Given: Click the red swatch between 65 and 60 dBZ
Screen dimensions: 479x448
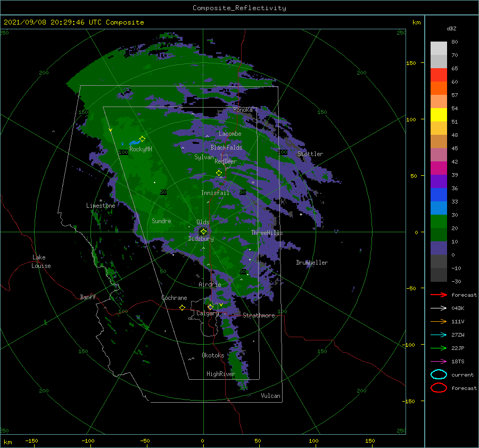Looking at the screenshot, I should 439,75.
